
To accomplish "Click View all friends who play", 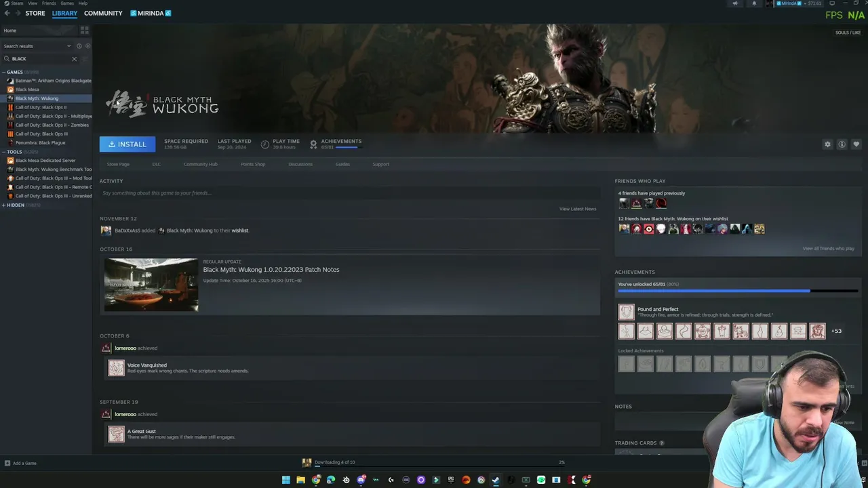I will tap(829, 248).
